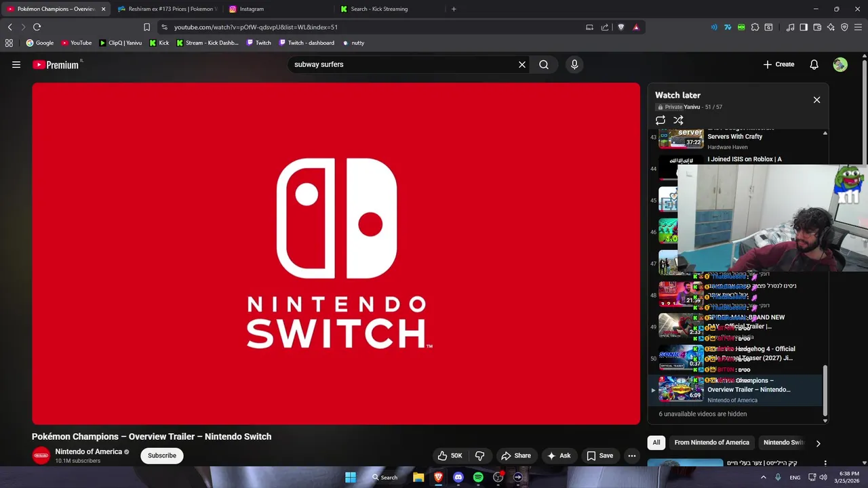Screen dimensions: 868x488
Task: Close the Watch later playlist panel
Action: pos(816,100)
